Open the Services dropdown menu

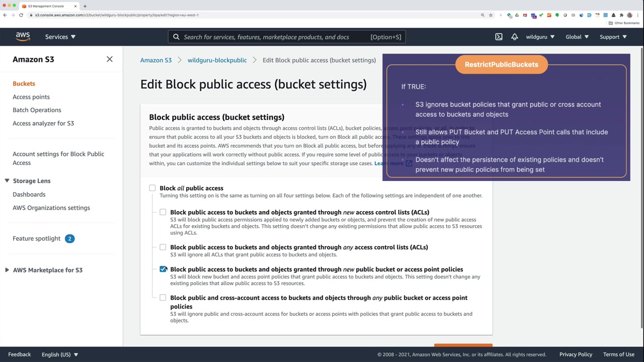(60, 37)
